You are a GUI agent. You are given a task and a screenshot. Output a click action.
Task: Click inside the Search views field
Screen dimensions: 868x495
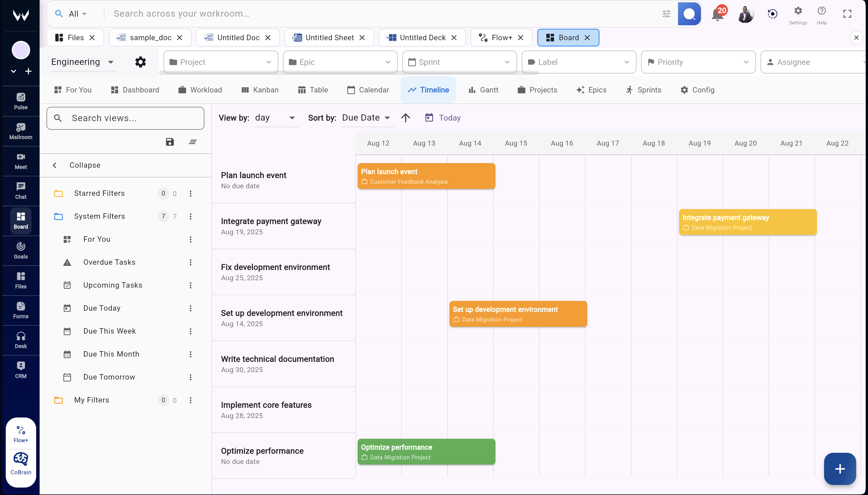pos(125,118)
